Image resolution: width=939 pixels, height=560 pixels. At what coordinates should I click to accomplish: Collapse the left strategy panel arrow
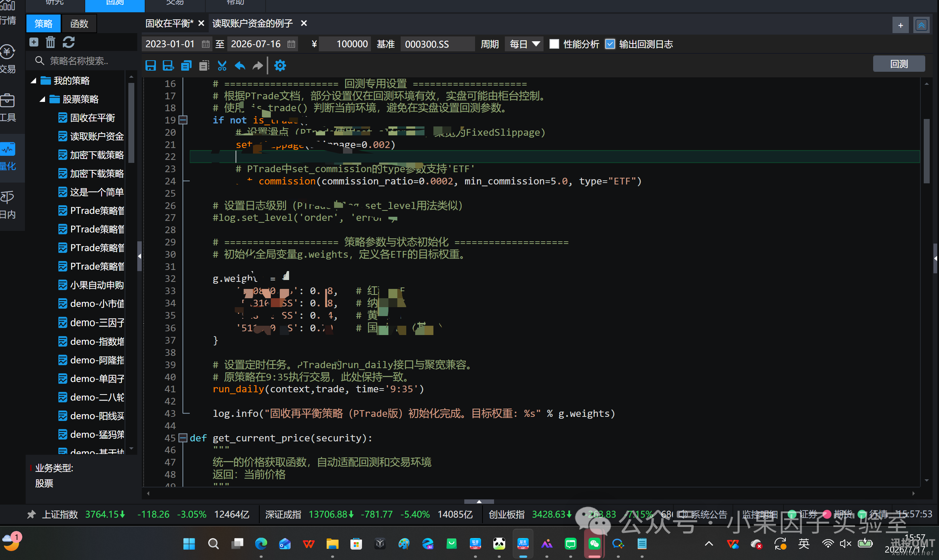click(139, 256)
